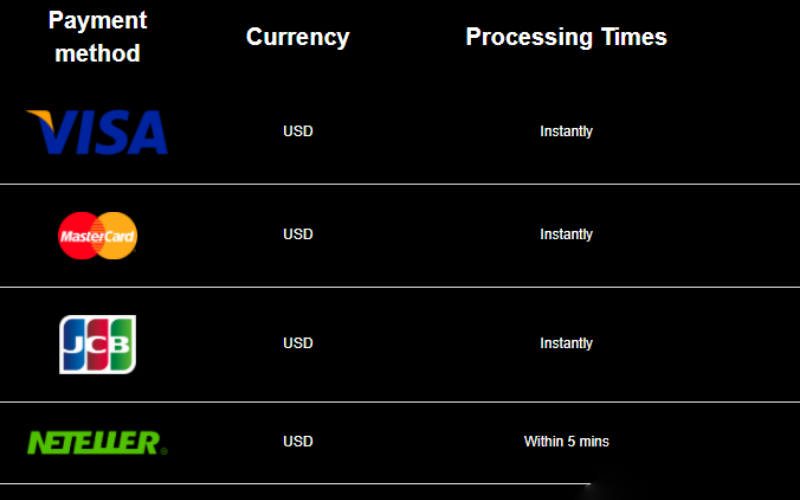The height and width of the screenshot is (500, 800).
Task: Open the NETELLER logo
Action: tap(97, 442)
